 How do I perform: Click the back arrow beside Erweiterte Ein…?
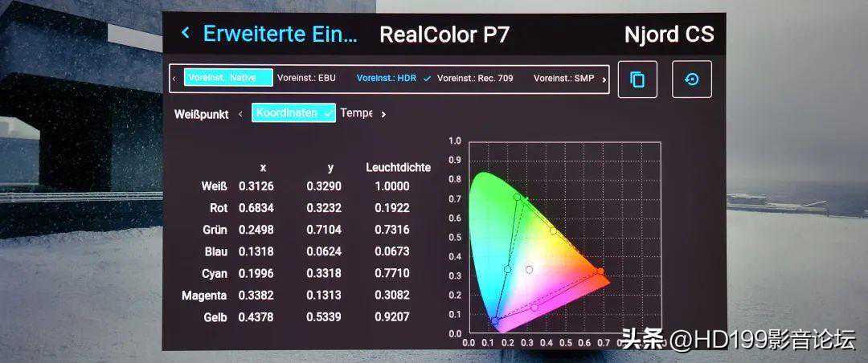[186, 34]
